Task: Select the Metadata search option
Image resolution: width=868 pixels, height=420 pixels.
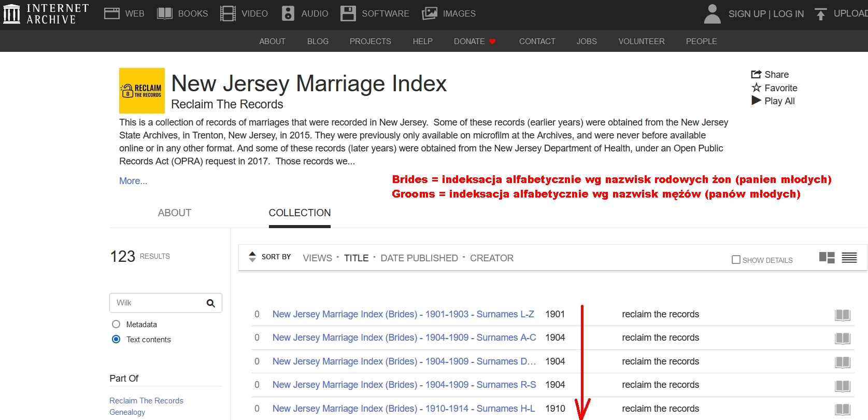Action: pyautogui.click(x=116, y=324)
